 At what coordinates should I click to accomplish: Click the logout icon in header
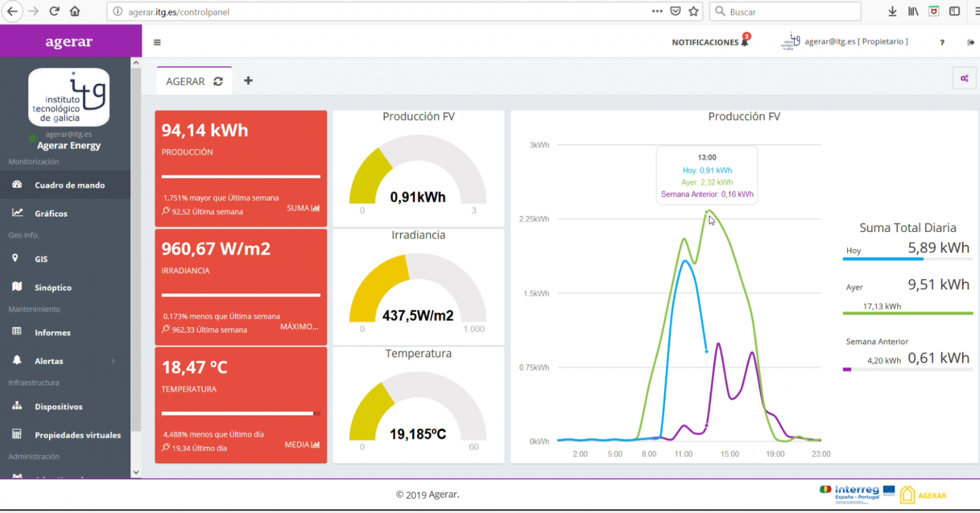point(971,42)
